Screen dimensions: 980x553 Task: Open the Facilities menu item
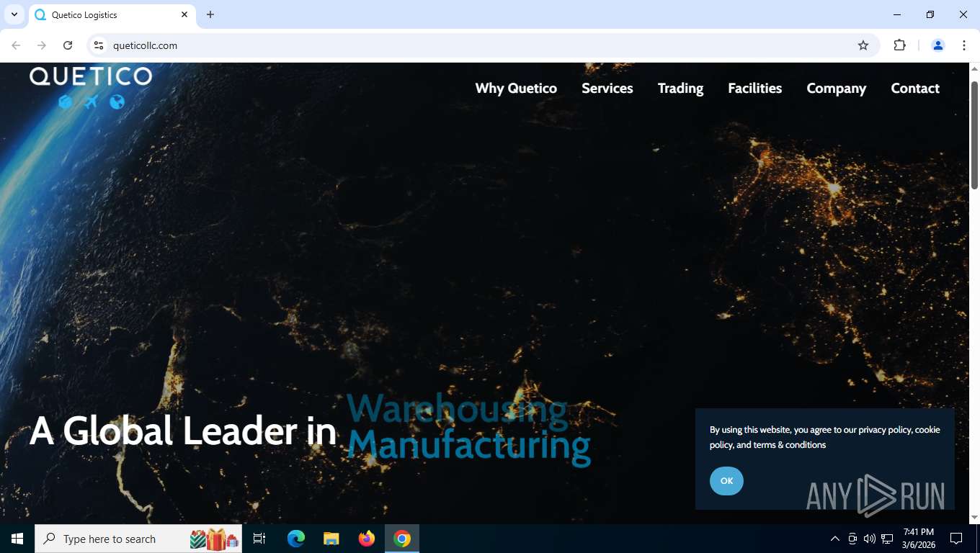754,88
